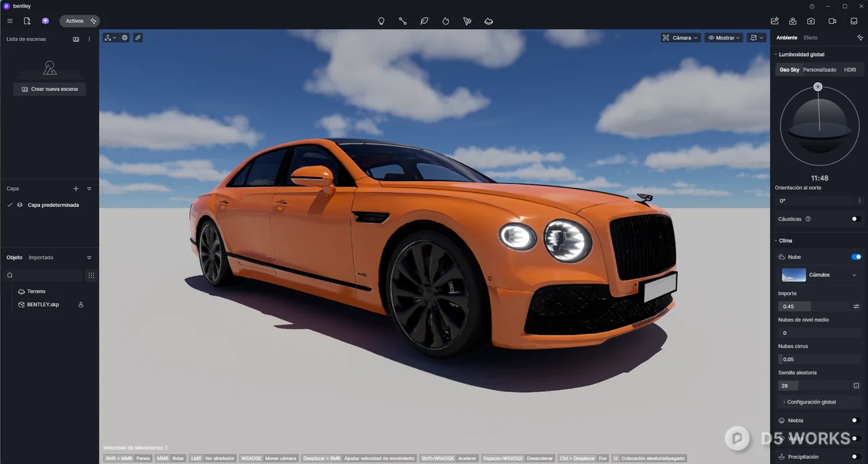The width and height of the screenshot is (868, 464).
Task: Select the path tool icon
Action: coord(403,21)
